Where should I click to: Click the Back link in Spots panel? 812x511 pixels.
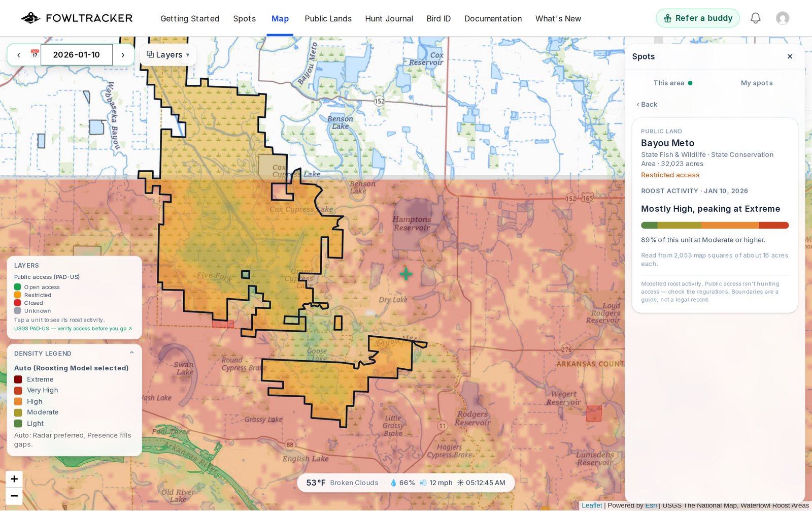coord(647,104)
